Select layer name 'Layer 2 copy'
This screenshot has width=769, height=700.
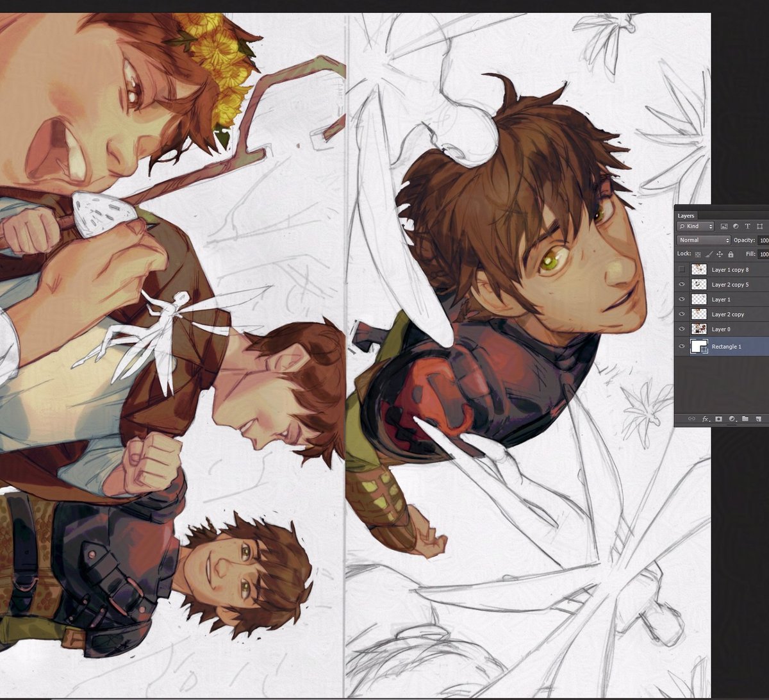(x=728, y=314)
